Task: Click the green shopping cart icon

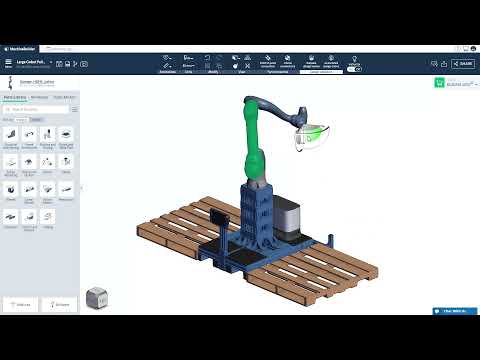Action: coord(439,83)
